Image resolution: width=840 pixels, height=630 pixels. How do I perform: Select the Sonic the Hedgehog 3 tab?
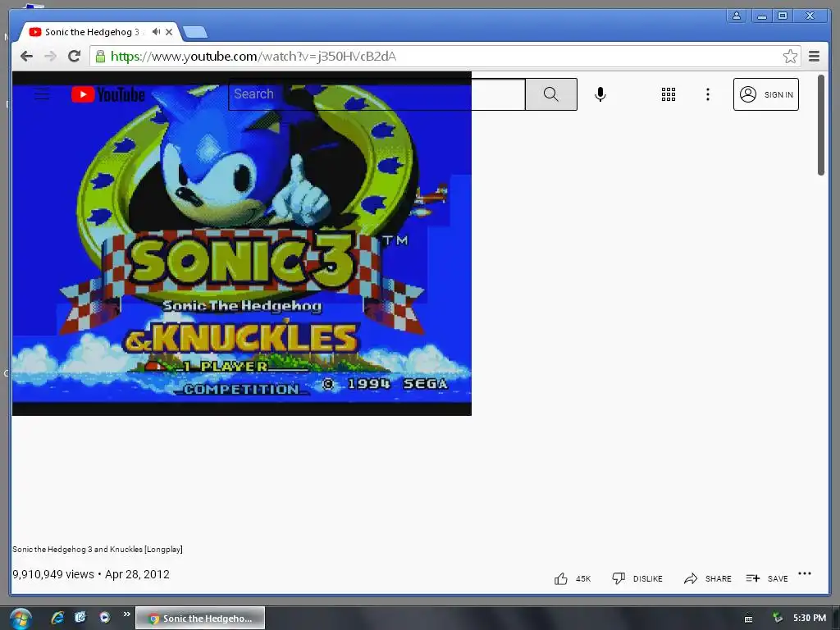[91, 32]
